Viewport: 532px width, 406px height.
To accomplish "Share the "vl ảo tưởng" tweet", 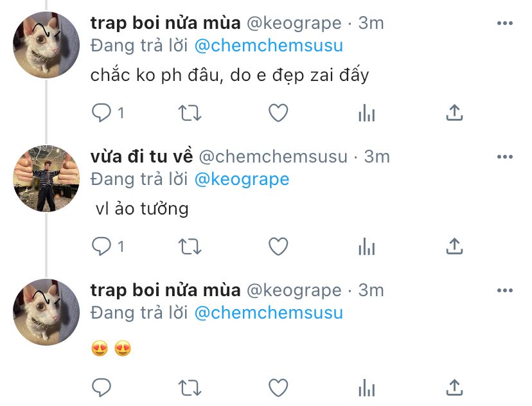I will tap(454, 246).
